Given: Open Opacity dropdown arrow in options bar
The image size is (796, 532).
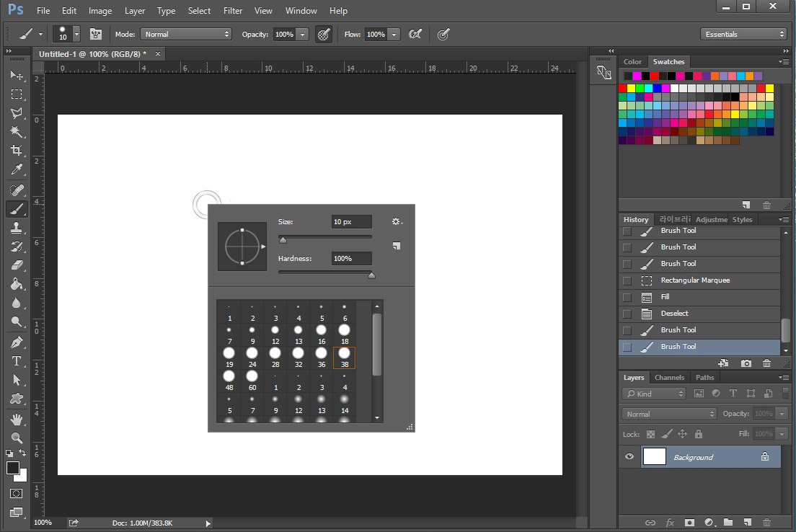Looking at the screenshot, I should pos(303,34).
